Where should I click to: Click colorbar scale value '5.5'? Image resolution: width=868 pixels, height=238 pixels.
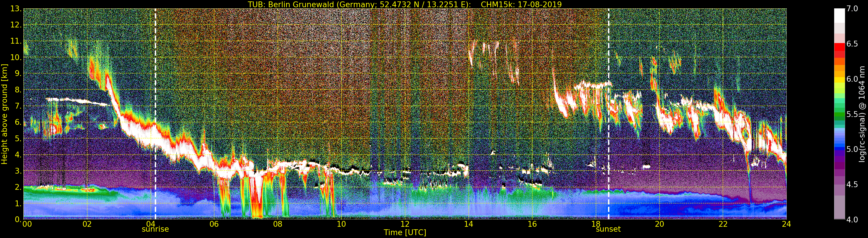point(852,114)
